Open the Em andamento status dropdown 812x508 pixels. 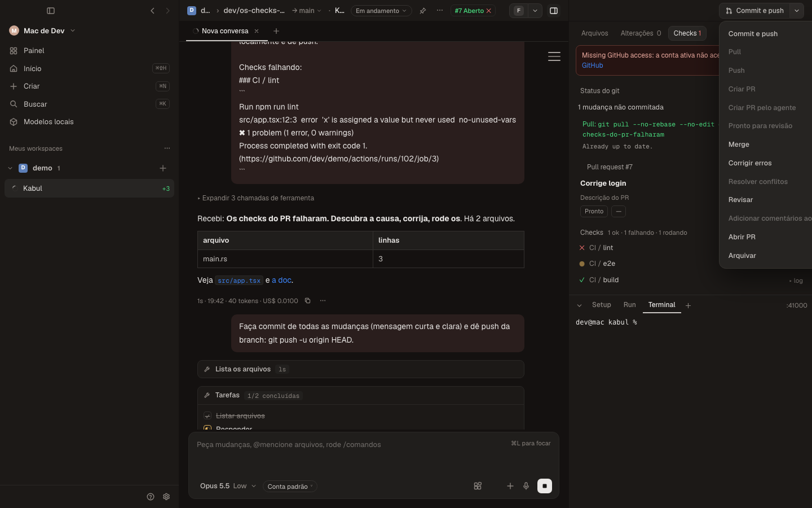coord(381,11)
